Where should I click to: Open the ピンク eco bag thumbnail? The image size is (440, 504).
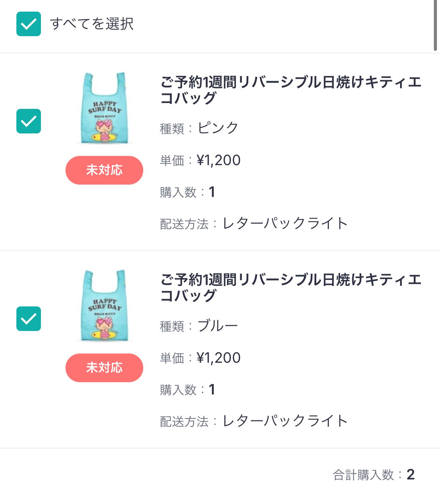pos(104,108)
